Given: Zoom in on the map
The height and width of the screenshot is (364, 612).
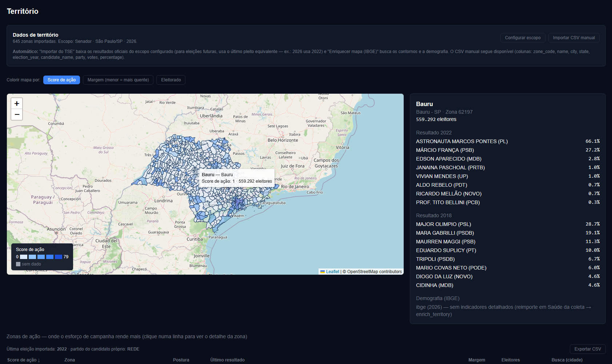Looking at the screenshot, I should pyautogui.click(x=17, y=104).
